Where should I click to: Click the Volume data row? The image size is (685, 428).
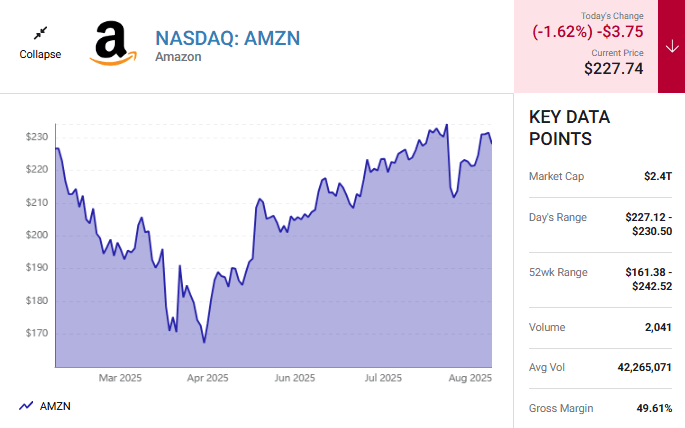[x=600, y=327]
